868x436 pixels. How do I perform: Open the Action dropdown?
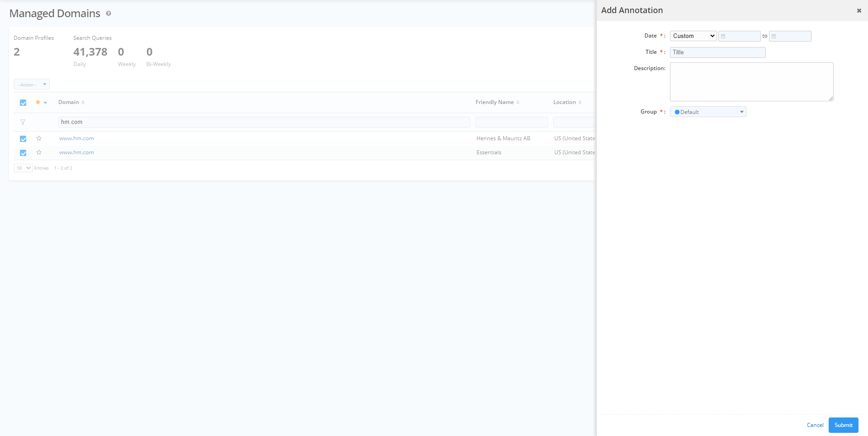point(32,85)
